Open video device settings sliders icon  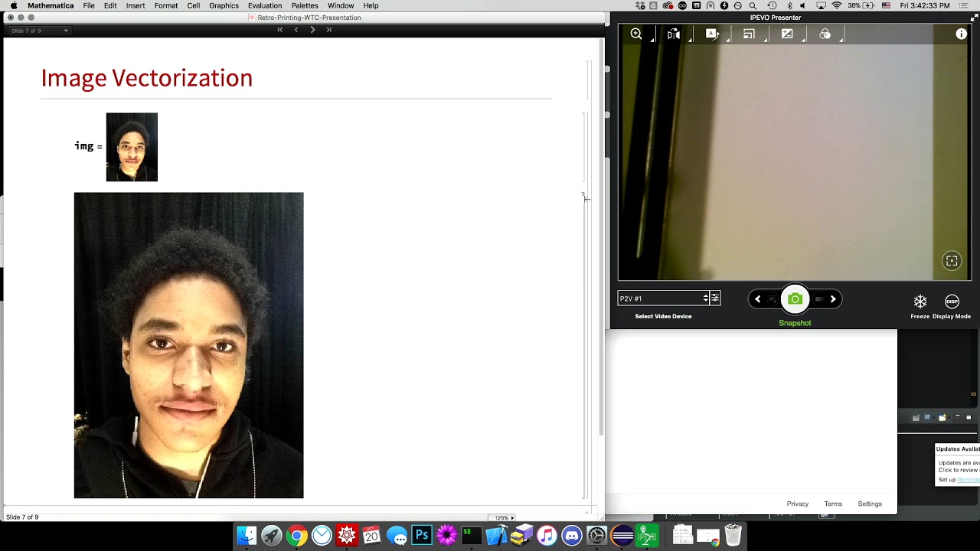[715, 298]
